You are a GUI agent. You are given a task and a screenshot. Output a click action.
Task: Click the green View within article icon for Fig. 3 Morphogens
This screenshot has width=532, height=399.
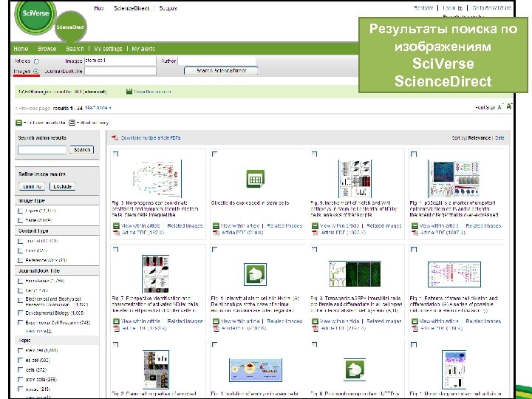coord(116,225)
